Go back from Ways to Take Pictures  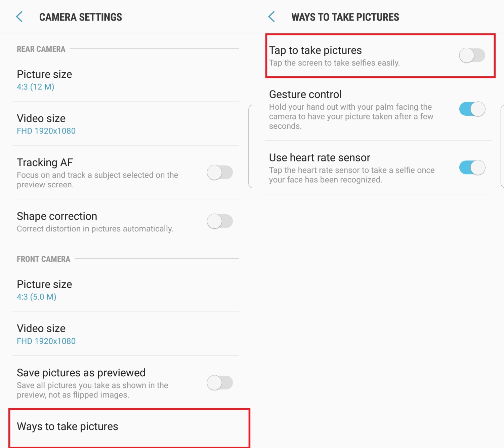pos(271,17)
